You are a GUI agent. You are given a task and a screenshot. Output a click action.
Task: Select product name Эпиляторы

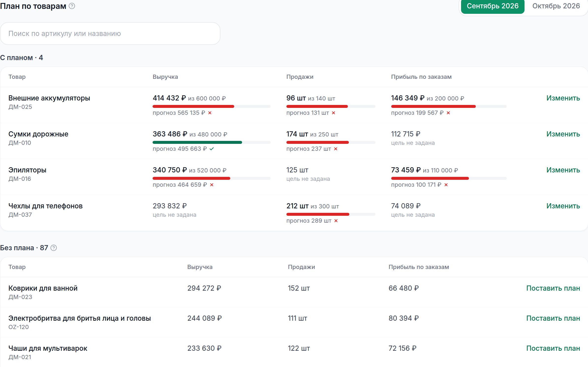coord(27,170)
